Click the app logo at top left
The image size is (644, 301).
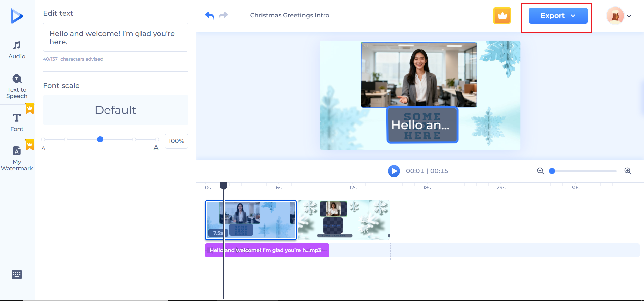[x=16, y=16]
